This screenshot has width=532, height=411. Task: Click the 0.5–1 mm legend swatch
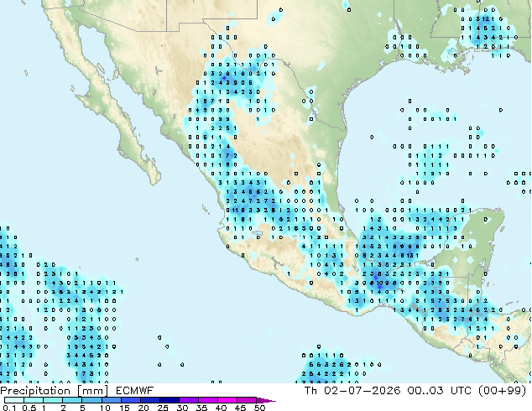pyautogui.click(x=34, y=400)
